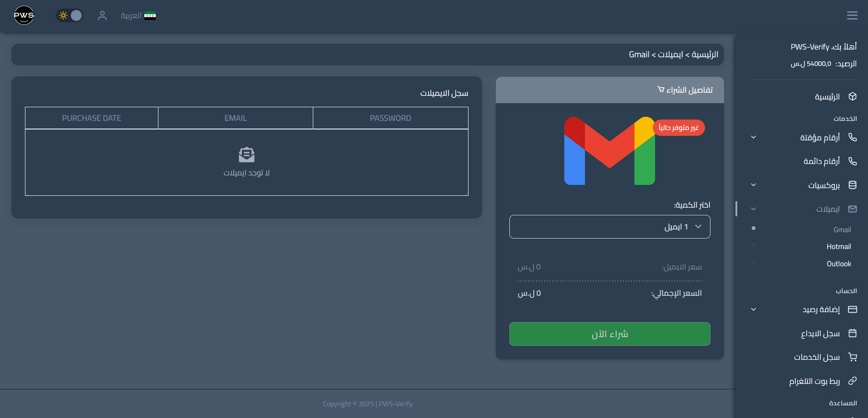Select الخدمات in the sidebar
Image resolution: width=868 pixels, height=418 pixels.
point(844,119)
